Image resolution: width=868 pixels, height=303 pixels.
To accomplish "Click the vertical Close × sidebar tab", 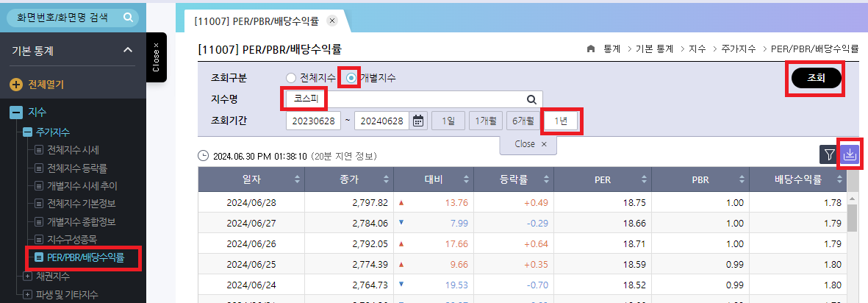I will point(156,57).
